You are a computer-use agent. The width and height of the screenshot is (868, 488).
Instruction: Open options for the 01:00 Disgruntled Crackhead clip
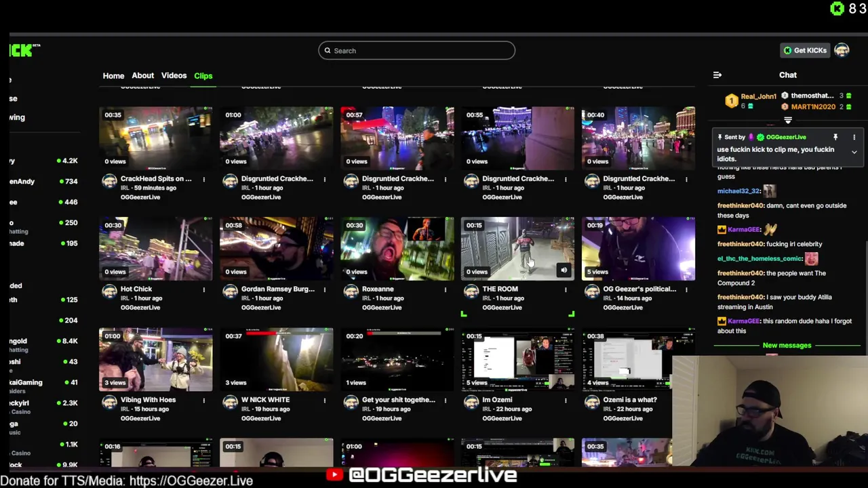pyautogui.click(x=324, y=179)
